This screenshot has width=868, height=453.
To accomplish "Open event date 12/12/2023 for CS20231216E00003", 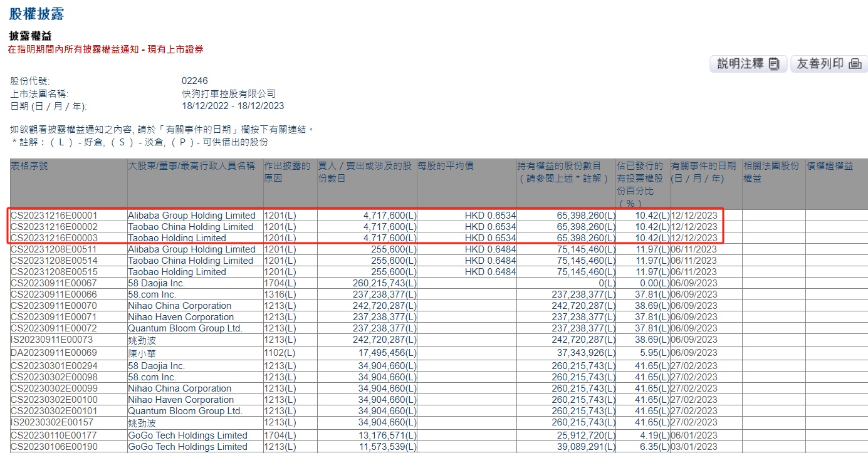I will 694,238.
